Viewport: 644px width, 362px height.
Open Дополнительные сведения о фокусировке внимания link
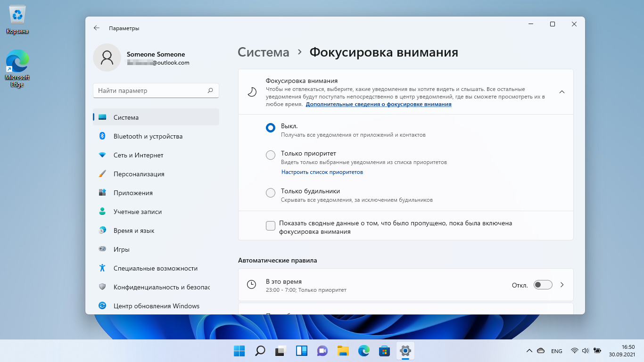(x=379, y=104)
